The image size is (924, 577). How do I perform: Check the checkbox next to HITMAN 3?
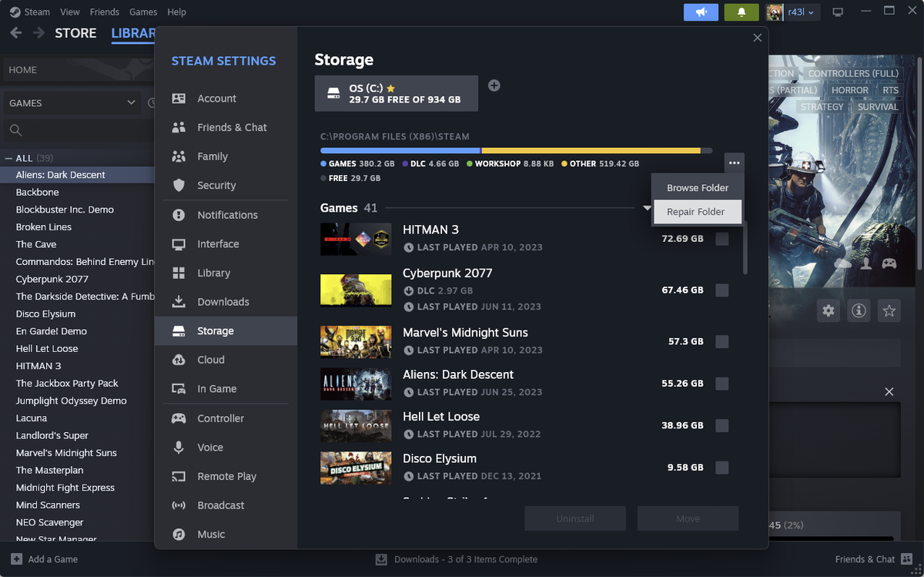[x=721, y=239]
